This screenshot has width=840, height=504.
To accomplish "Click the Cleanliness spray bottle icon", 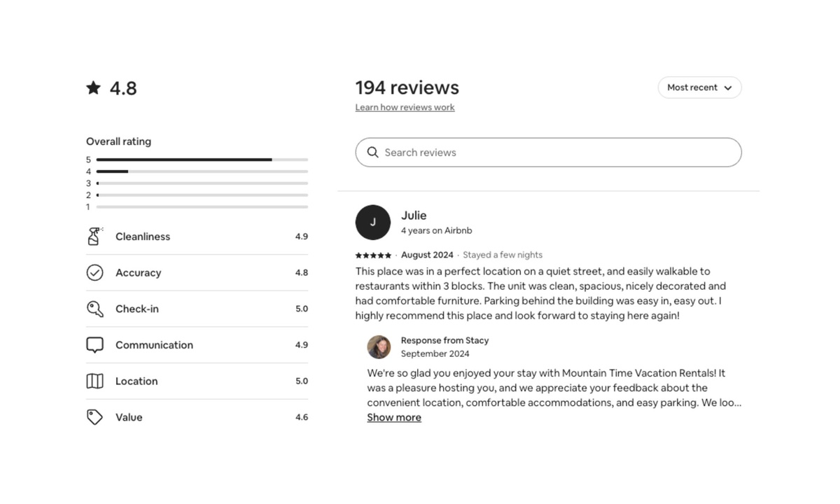I will [94, 237].
